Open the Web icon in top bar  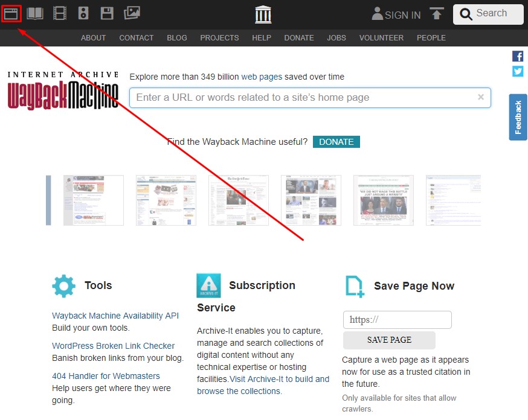point(11,14)
